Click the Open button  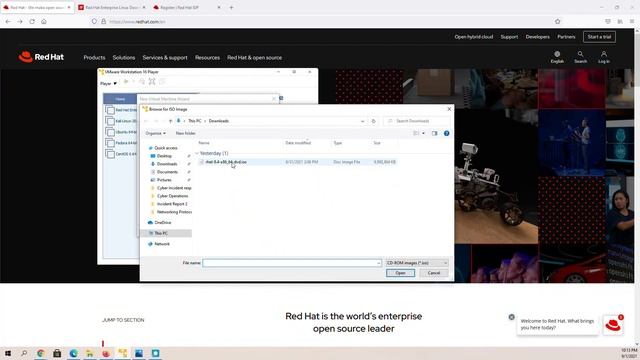[x=400, y=273]
